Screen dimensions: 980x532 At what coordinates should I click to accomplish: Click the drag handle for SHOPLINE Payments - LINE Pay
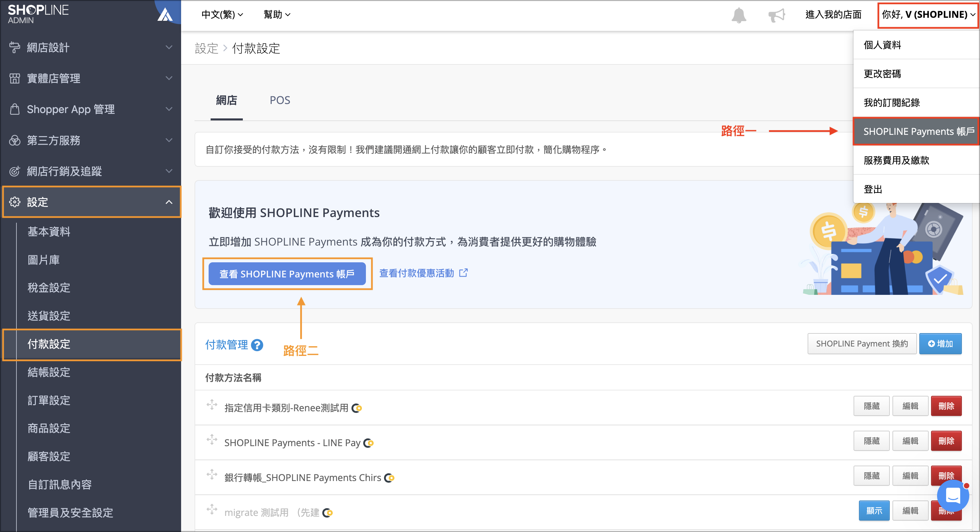click(212, 439)
